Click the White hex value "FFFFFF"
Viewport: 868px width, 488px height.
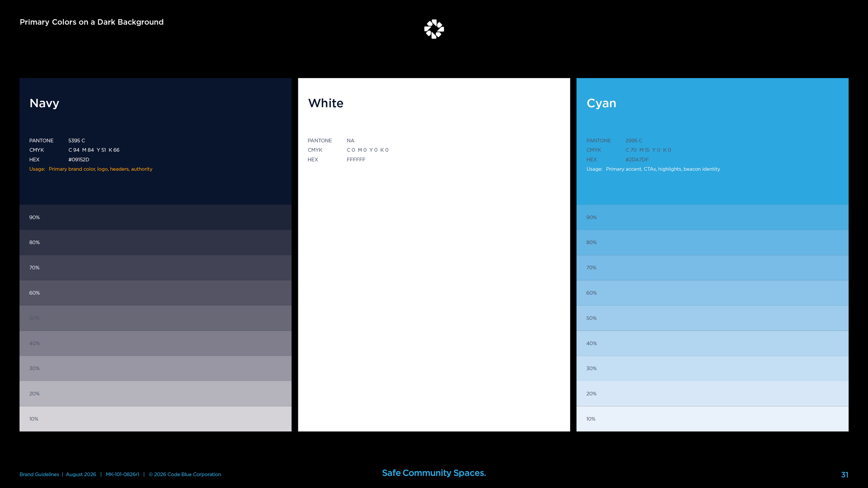[x=356, y=160]
